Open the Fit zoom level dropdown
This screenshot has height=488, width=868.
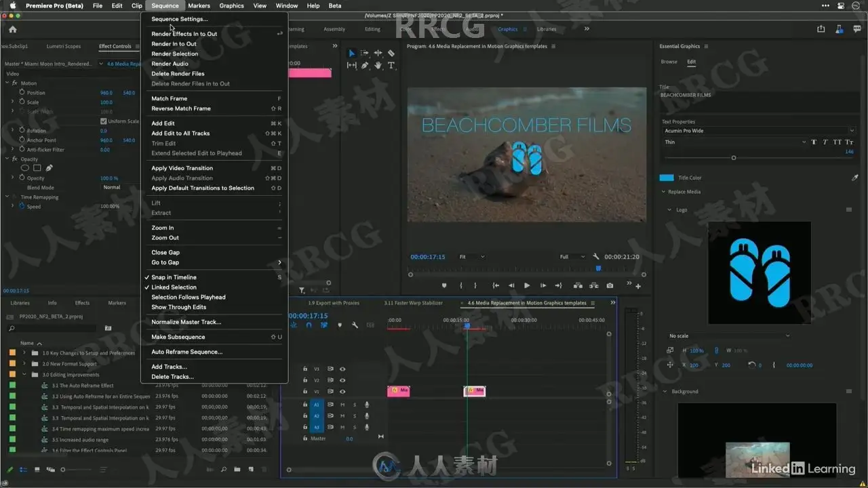[x=471, y=257]
